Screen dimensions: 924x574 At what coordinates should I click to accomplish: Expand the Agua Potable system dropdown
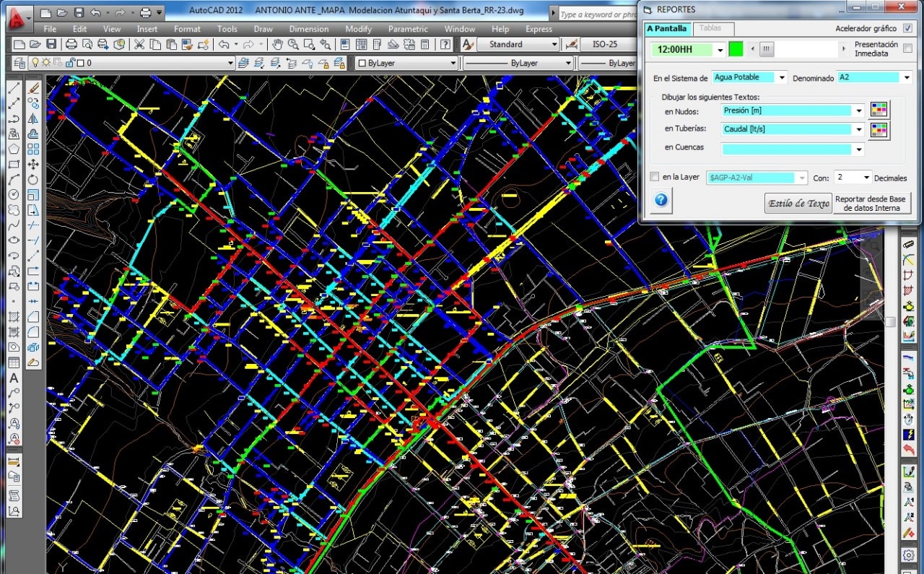[781, 77]
